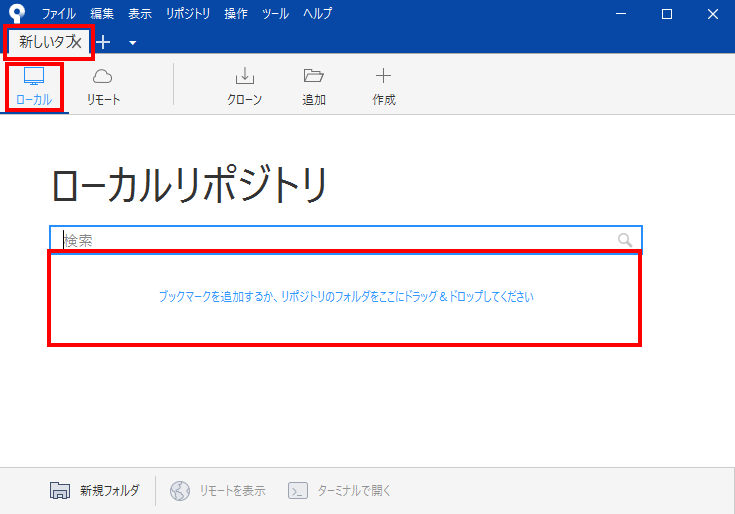The width and height of the screenshot is (735, 514).
Task: Switch to ローカル repositories view
Action: point(34,87)
